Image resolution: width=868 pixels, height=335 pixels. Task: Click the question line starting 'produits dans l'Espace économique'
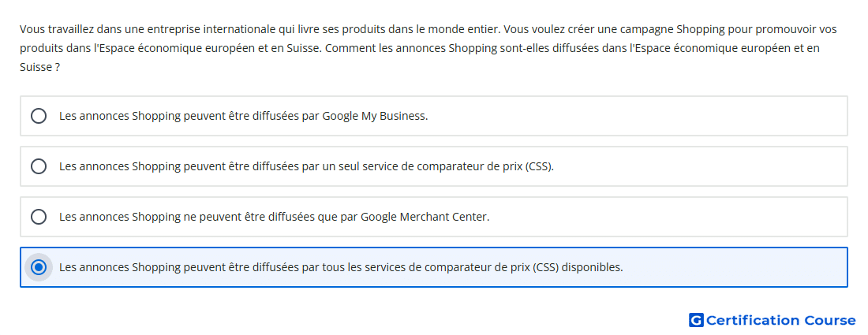point(420,48)
